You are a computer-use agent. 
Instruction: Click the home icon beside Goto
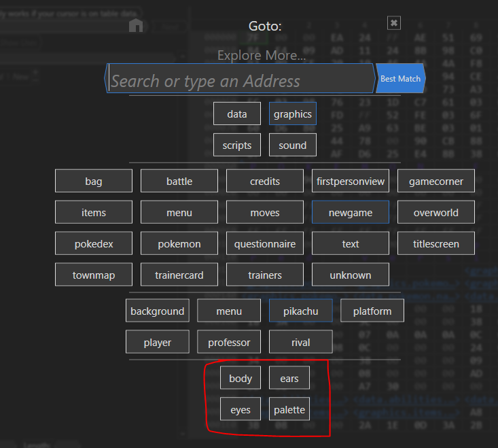point(136,26)
